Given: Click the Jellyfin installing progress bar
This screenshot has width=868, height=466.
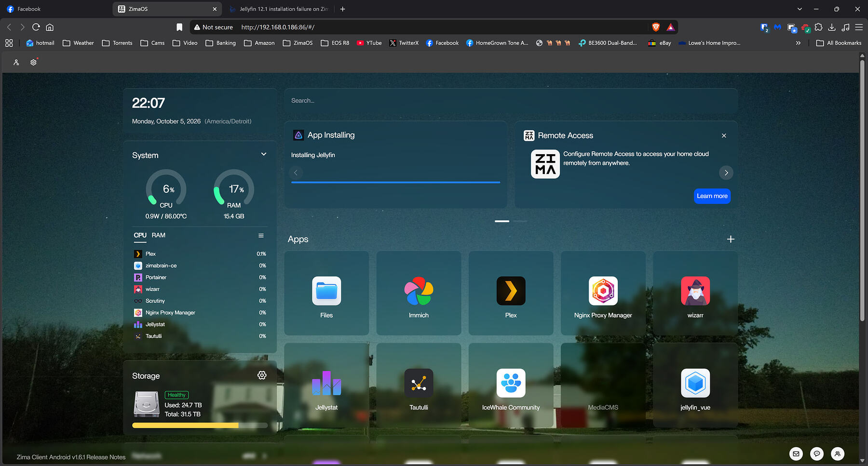Looking at the screenshot, I should [x=395, y=183].
